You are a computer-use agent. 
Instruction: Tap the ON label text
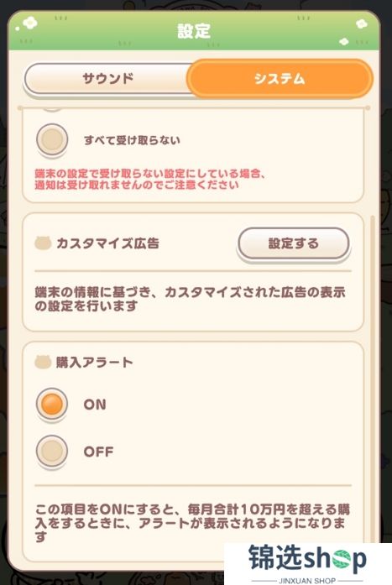pos(95,405)
